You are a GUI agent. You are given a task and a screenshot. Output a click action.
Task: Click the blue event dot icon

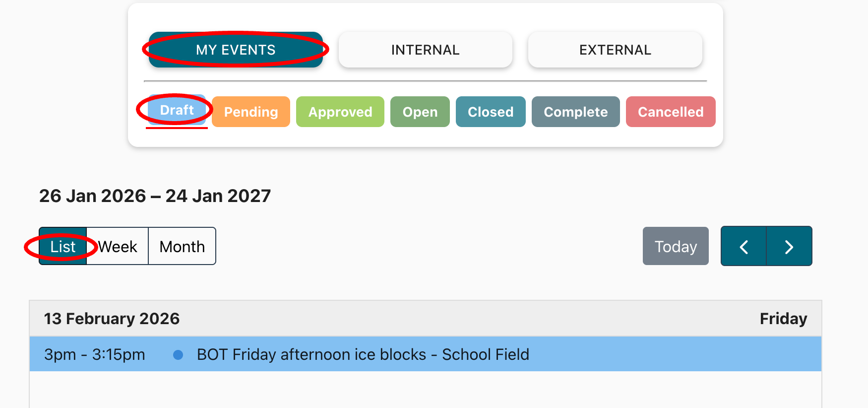(178, 354)
